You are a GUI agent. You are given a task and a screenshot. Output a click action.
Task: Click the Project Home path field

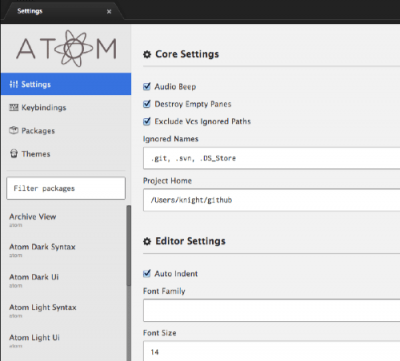coord(271,200)
